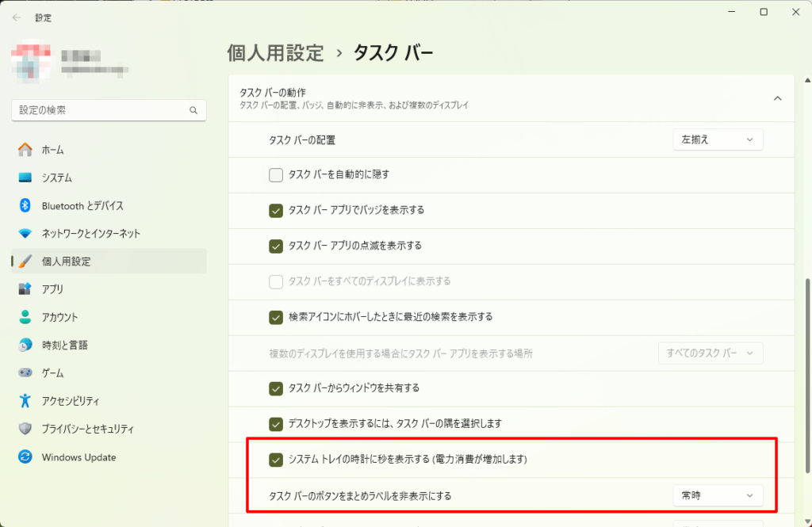
Task: Enable タスク バーを自動的に隠す checkbox
Action: click(276, 175)
